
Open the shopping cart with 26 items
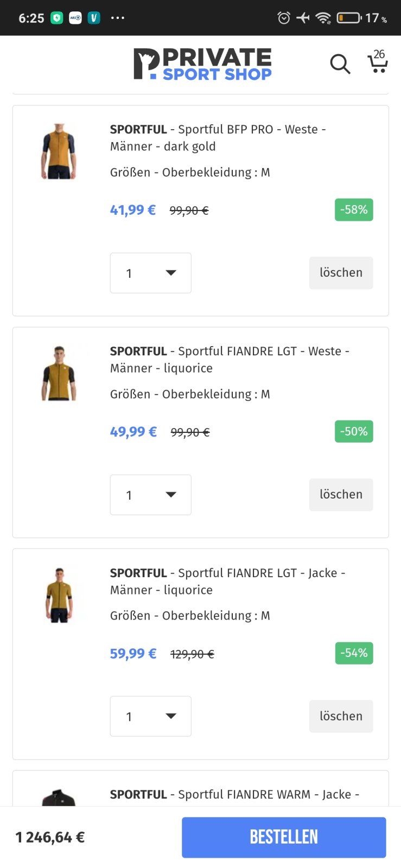click(x=378, y=62)
